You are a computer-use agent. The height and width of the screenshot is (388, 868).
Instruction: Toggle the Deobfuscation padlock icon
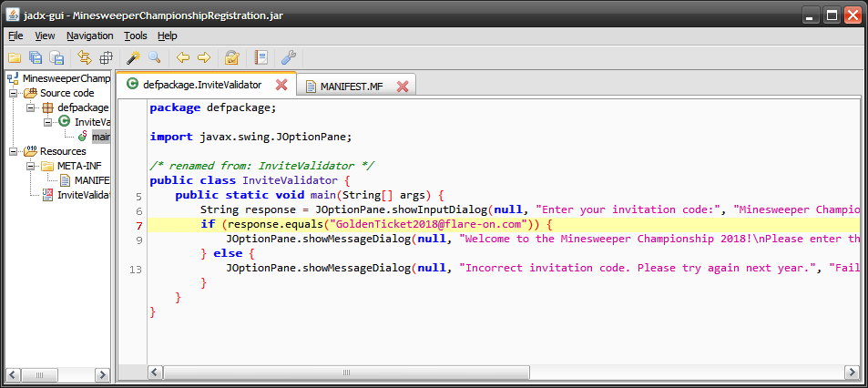click(232, 57)
